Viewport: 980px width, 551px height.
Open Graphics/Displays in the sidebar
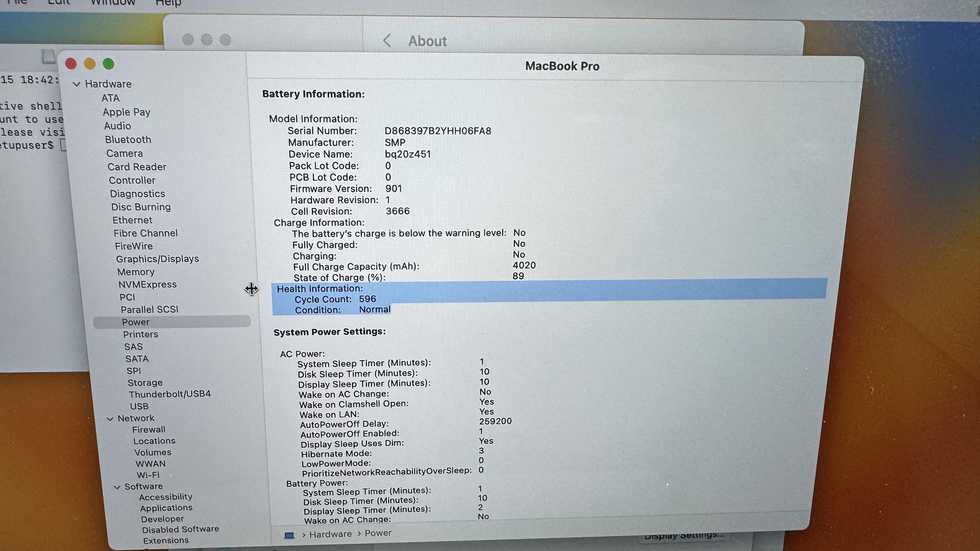157,259
